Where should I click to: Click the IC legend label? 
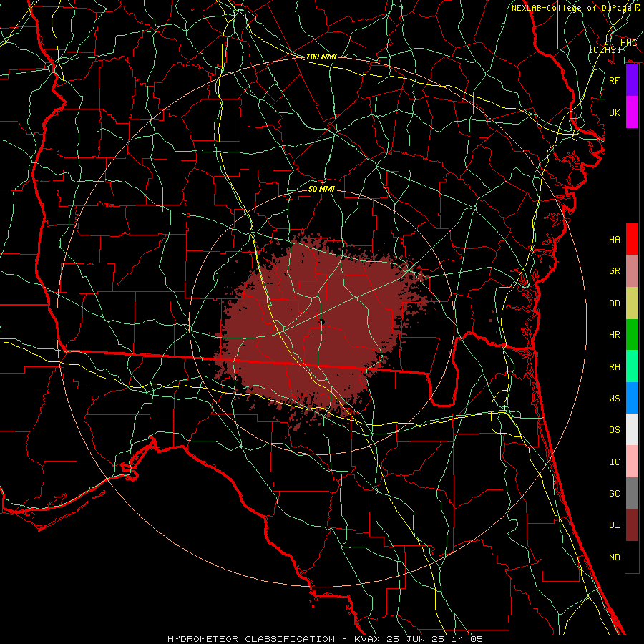click(614, 462)
